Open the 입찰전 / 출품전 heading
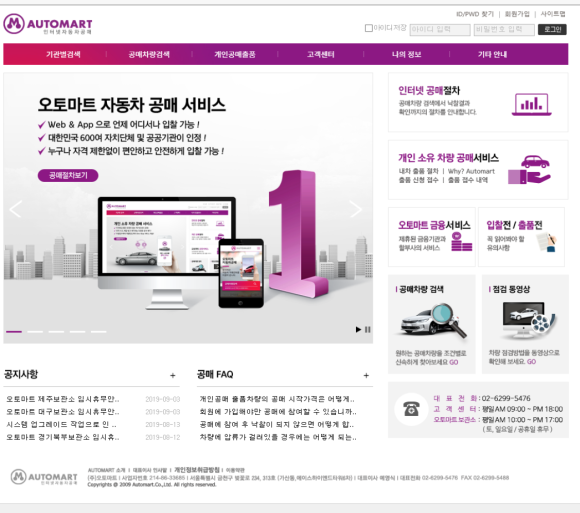Screen dimensions: 580x513 [514, 225]
